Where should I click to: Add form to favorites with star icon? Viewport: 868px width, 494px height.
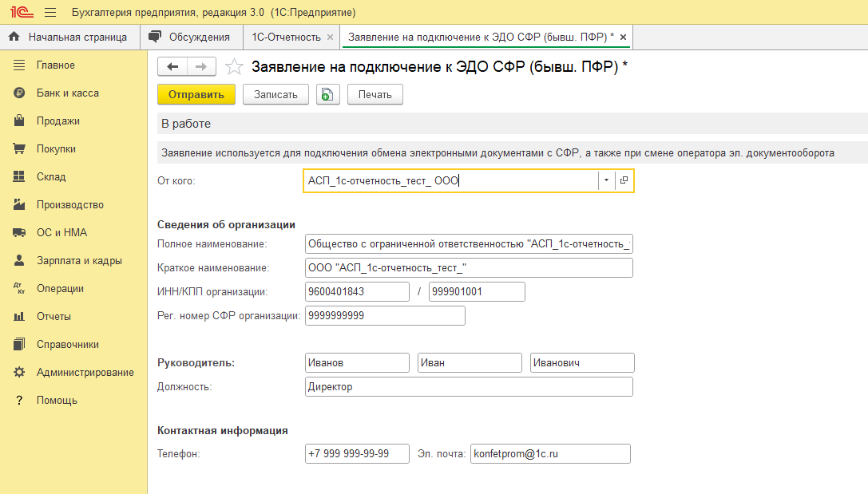pyautogui.click(x=234, y=67)
